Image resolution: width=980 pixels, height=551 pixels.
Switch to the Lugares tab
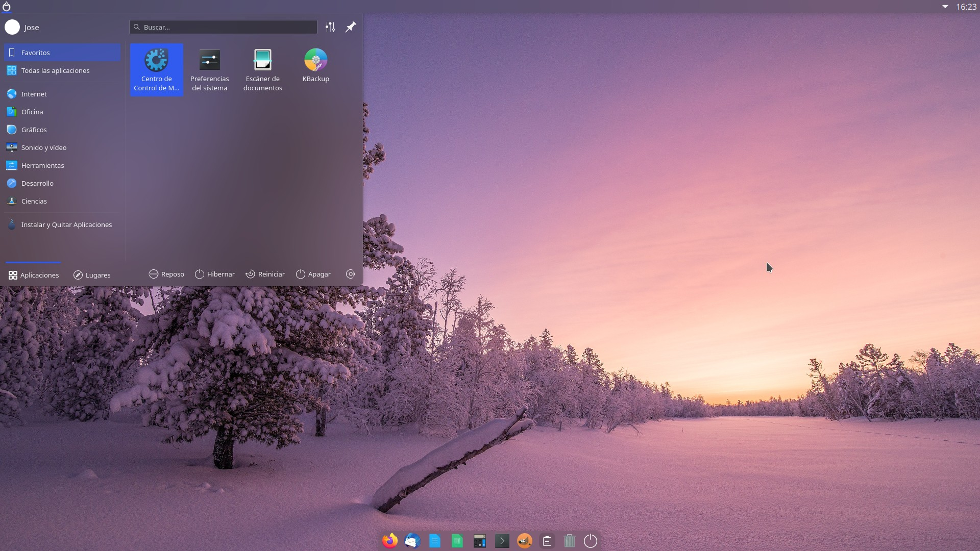(x=92, y=275)
